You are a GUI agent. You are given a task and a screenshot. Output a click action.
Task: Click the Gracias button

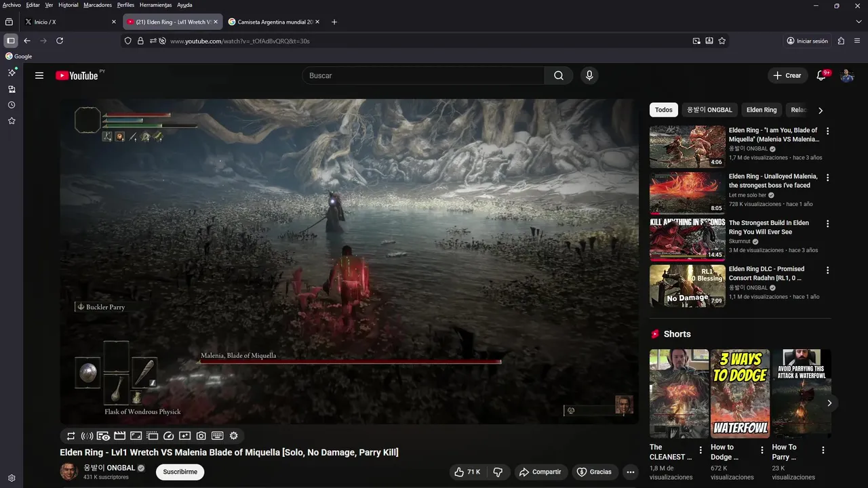594,472
